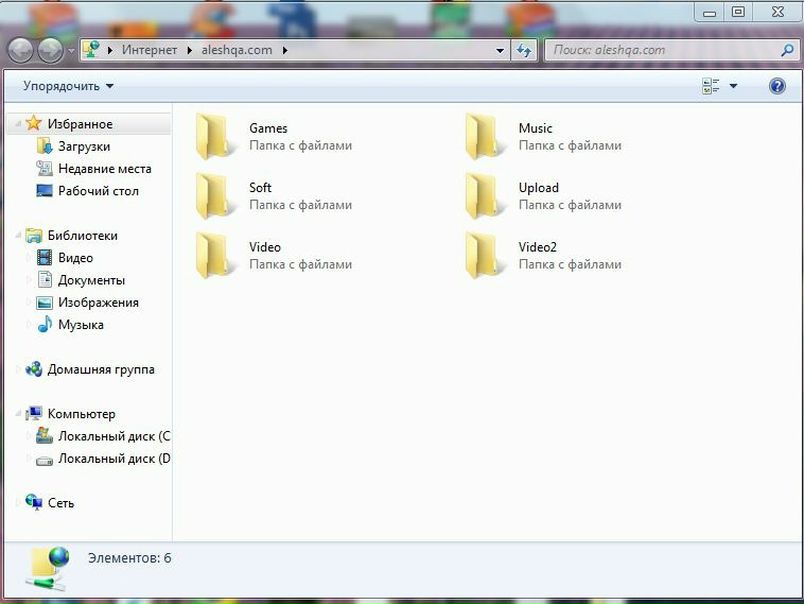Open the Упорядочить dropdown menu
This screenshot has height=604, width=804.
68,86
